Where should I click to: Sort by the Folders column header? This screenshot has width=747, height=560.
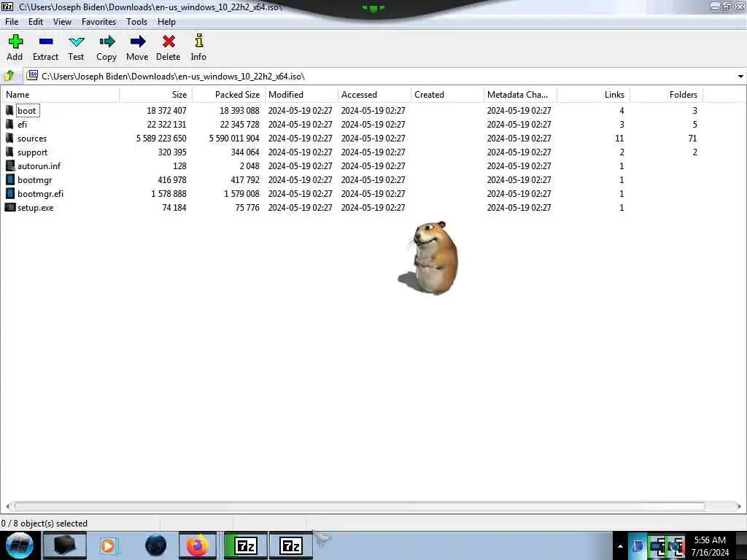667,94
